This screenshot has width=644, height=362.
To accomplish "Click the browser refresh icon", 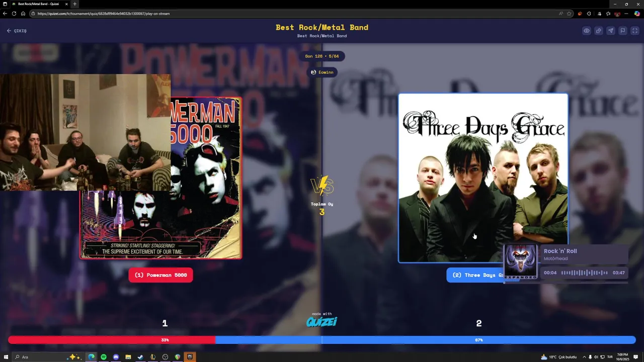I will (14, 14).
